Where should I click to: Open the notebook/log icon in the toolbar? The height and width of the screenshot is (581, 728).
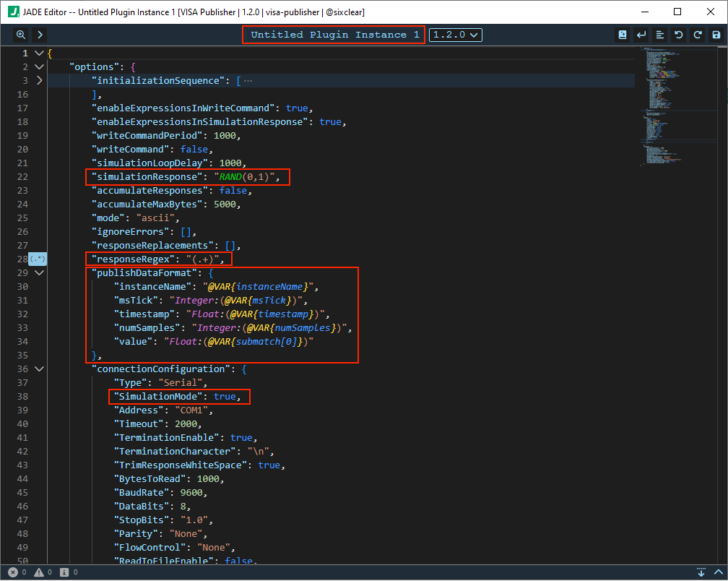[x=622, y=35]
